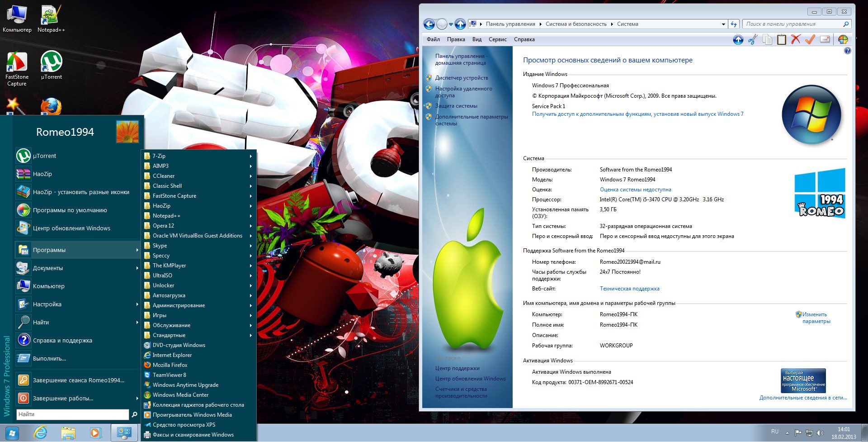The image size is (868, 442).
Task: Launch Internet Explorer from the taskbar
Action: pyautogui.click(x=41, y=433)
